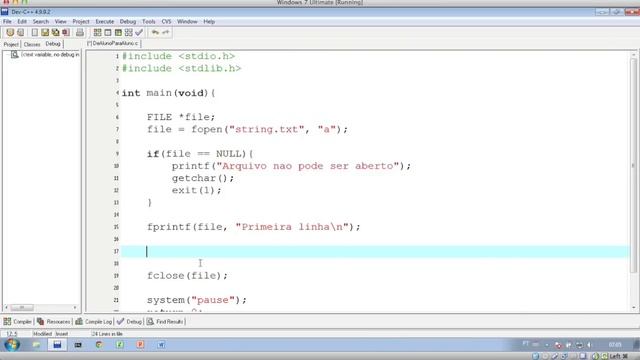Open the Debug menu in the menu bar
This screenshot has width=640, height=360.
(x=128, y=22)
